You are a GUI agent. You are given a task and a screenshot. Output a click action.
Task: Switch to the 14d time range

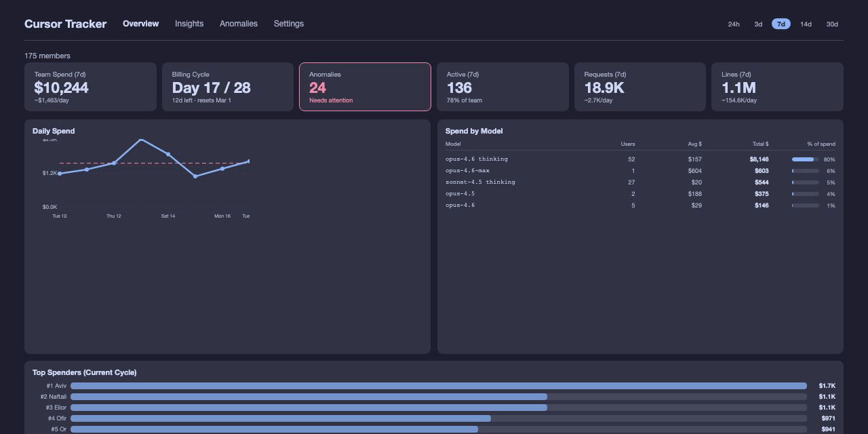pos(806,24)
